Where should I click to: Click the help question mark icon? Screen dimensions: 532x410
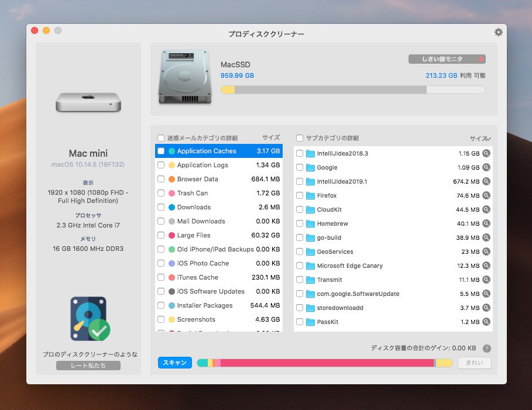coord(486,349)
